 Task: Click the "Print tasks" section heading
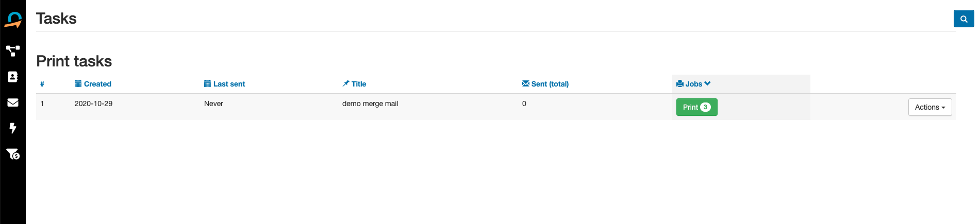coord(74,61)
